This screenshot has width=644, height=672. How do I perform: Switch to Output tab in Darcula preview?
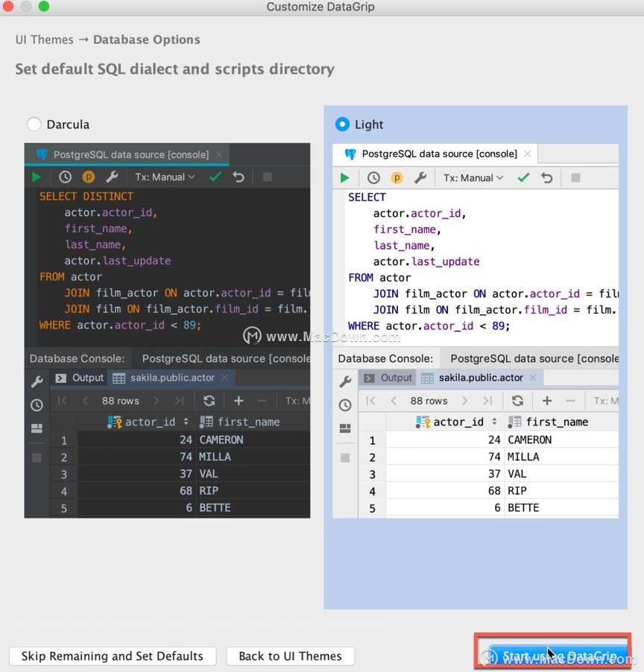[79, 378]
